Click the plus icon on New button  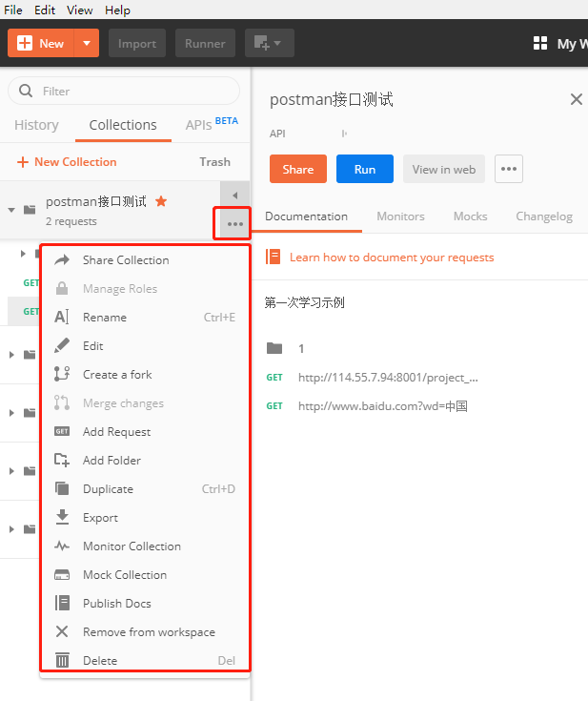[x=25, y=43]
